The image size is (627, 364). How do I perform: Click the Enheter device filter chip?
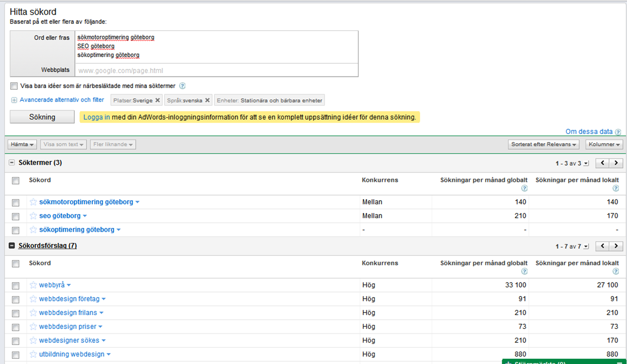pyautogui.click(x=269, y=100)
